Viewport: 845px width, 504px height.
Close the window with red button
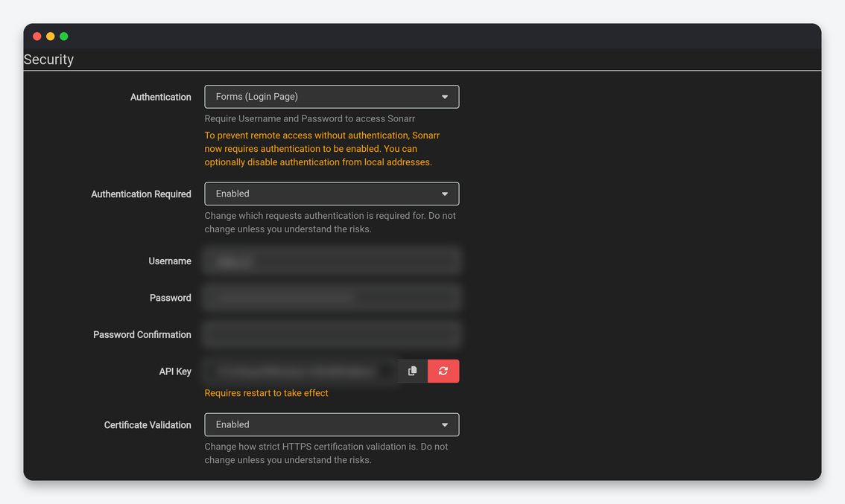click(37, 36)
